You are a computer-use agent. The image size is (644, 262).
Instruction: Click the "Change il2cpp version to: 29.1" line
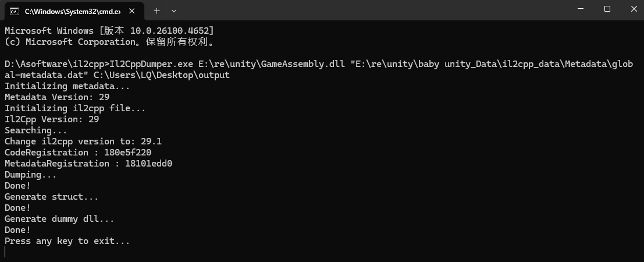click(83, 141)
